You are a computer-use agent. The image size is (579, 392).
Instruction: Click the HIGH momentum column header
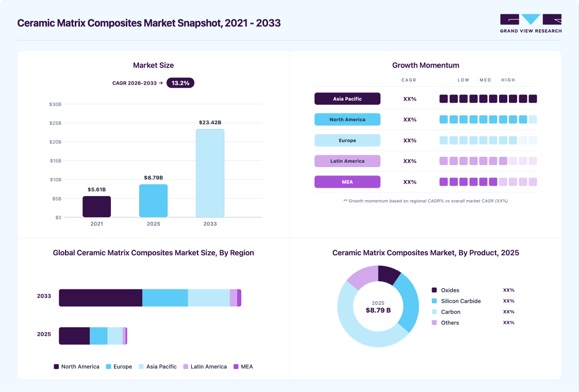point(508,80)
